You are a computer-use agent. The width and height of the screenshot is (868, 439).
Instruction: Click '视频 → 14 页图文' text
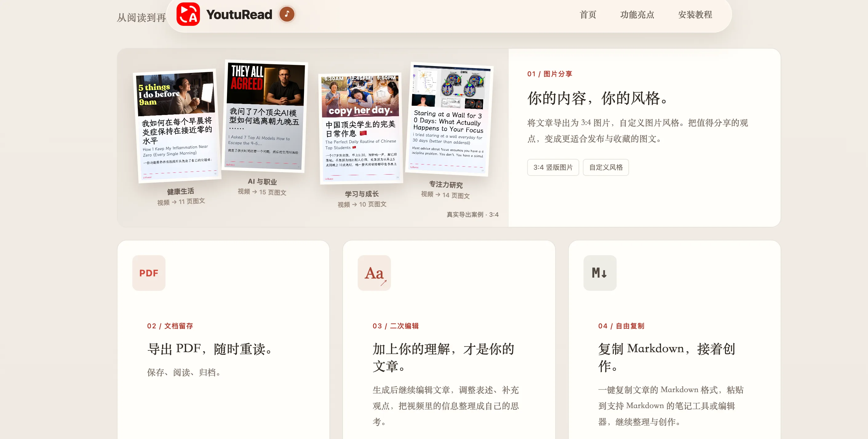(x=445, y=195)
